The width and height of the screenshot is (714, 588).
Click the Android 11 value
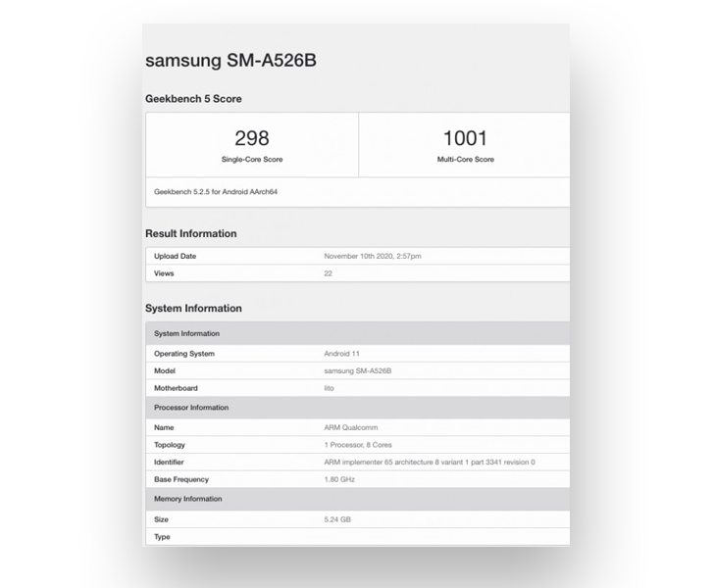click(342, 354)
